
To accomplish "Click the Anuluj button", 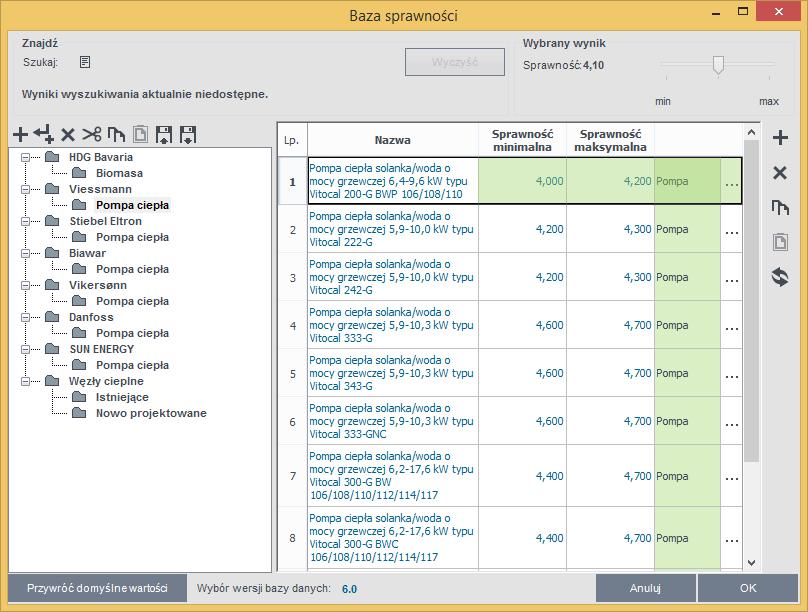I will click(645, 588).
